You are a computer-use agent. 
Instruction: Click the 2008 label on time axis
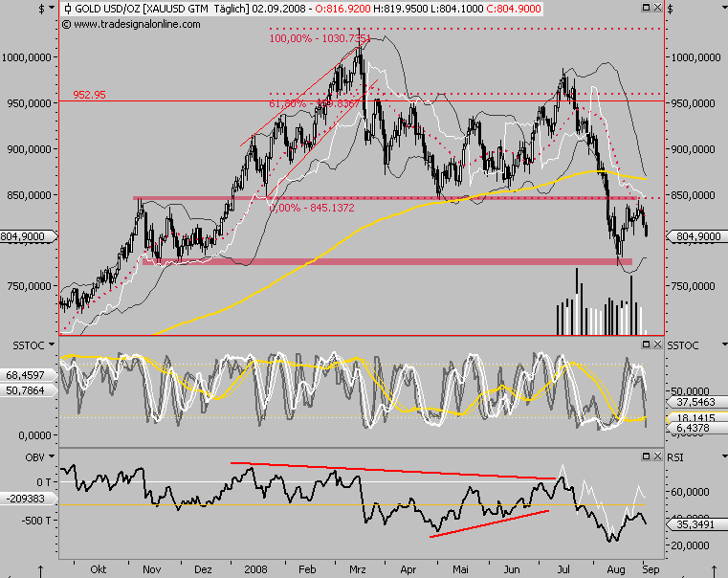pos(255,569)
